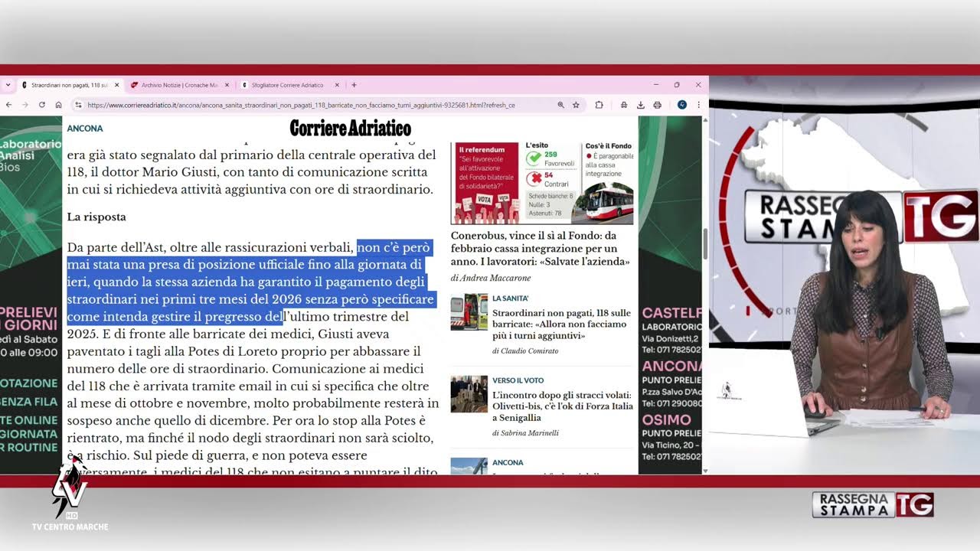
Task: Open the LA SANITA' category label
Action: tap(510, 298)
